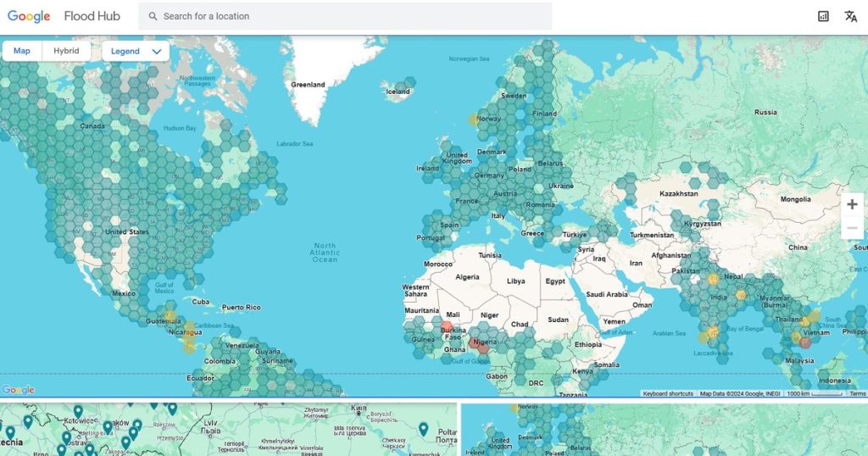
Task: Click the Colombia label
Action: coord(220,361)
